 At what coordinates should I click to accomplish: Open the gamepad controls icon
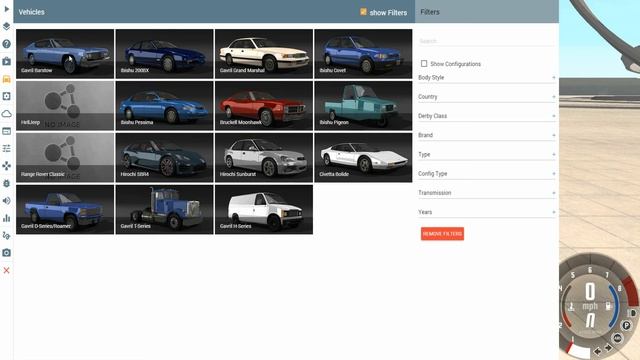(x=7, y=166)
